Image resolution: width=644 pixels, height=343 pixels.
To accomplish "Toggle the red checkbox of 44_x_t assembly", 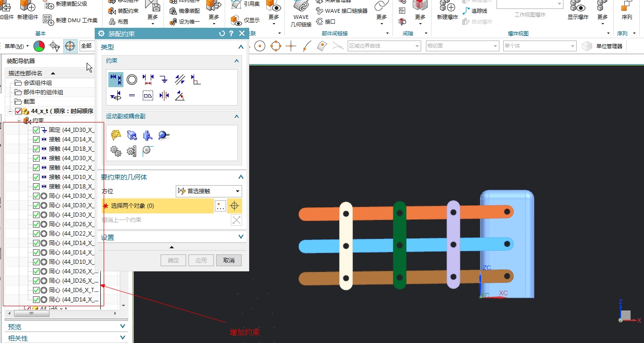I will pos(18,111).
